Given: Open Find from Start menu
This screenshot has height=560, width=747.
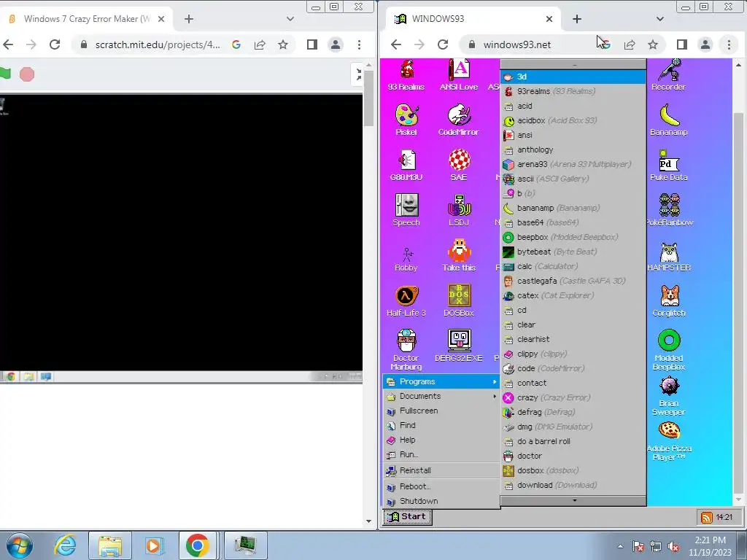Looking at the screenshot, I should 441,426.
